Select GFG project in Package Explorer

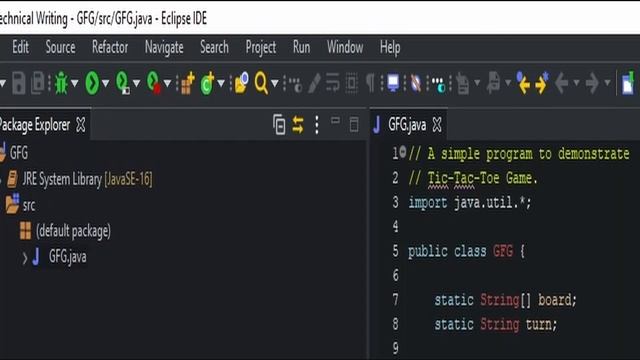19,153
